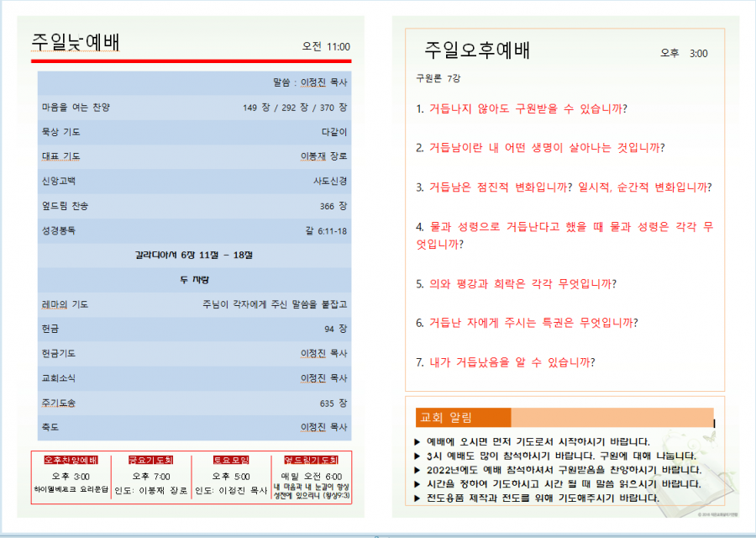Image resolution: width=756 pixels, height=538 pixels.
Task: Click hymn numbers '149 장 / 292 장 / 370 장'
Action: 295,107
